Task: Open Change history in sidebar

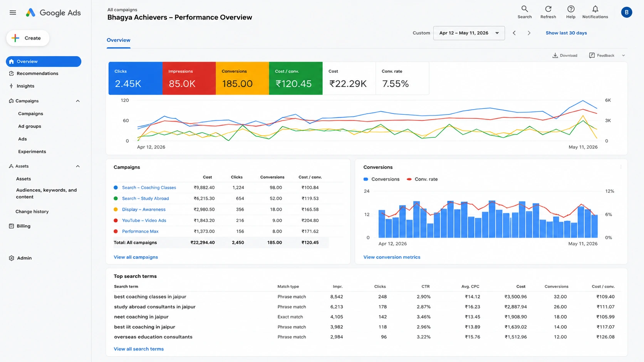Action: pyautogui.click(x=32, y=212)
